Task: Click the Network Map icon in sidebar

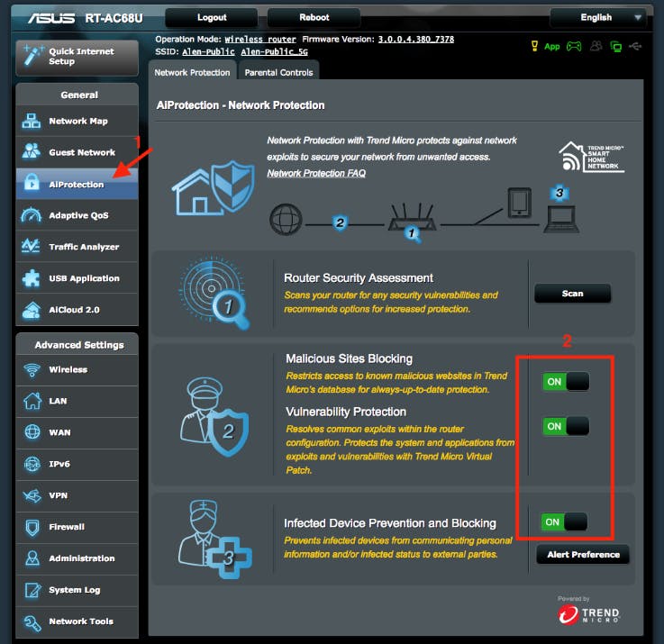Action: click(x=31, y=121)
